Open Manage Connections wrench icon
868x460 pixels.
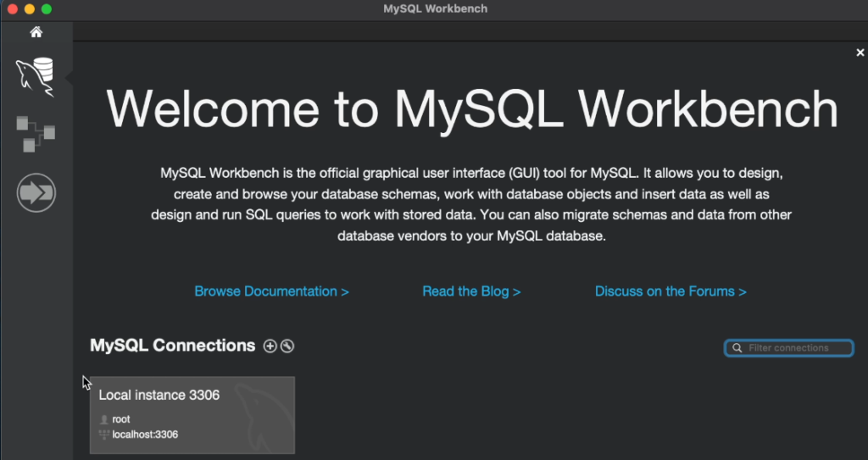pyautogui.click(x=287, y=346)
